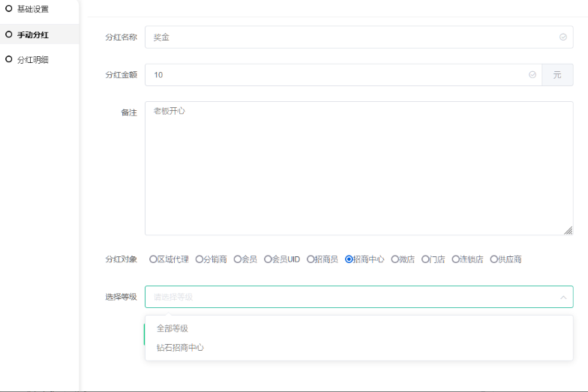The image size is (588, 392).
Task: Click the circle icon beside 分红明细
Action: tap(9, 59)
